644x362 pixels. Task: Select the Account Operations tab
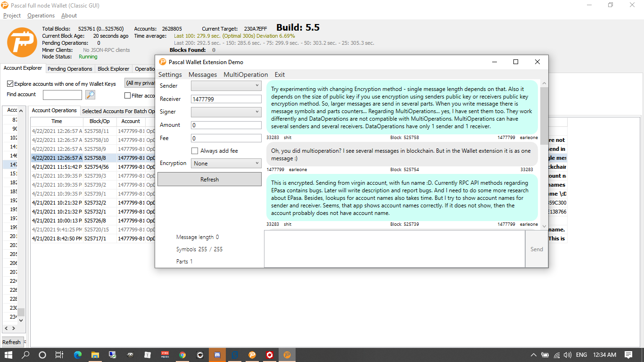(x=54, y=111)
